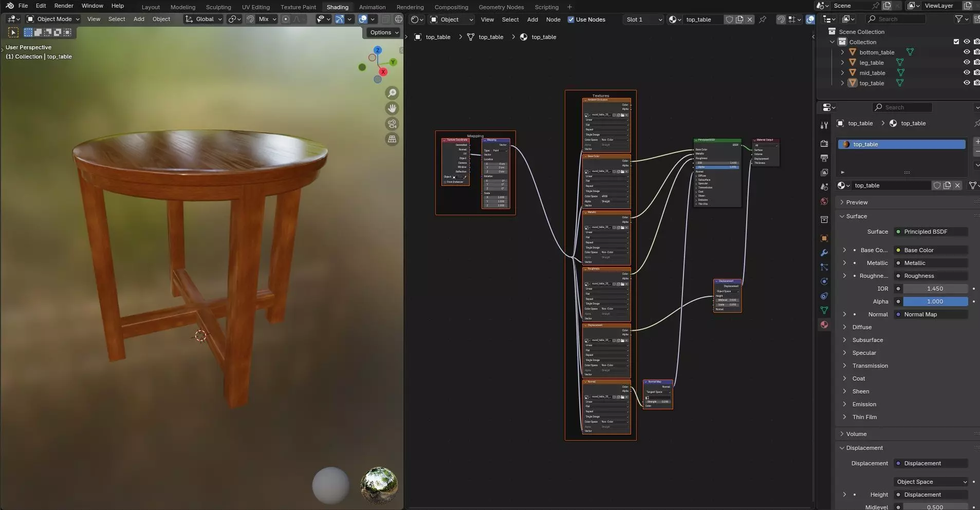Hide bottom_table in viewport via eye icon

[966, 52]
